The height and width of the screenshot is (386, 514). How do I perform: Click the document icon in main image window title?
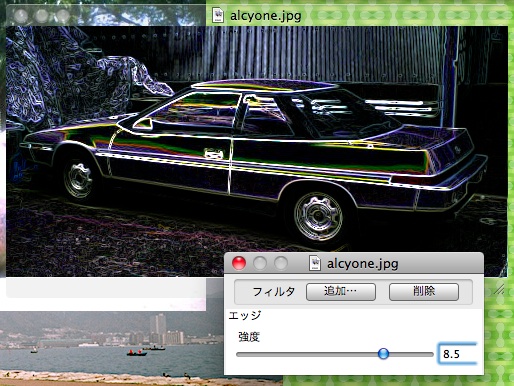coord(218,15)
